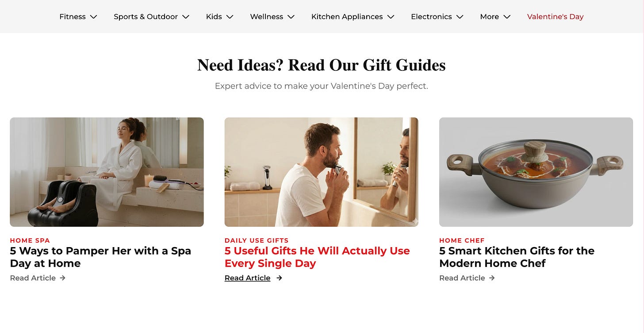Image resolution: width=644 pixels, height=333 pixels.
Task: Open the cooking pot article image
Action: click(536, 172)
